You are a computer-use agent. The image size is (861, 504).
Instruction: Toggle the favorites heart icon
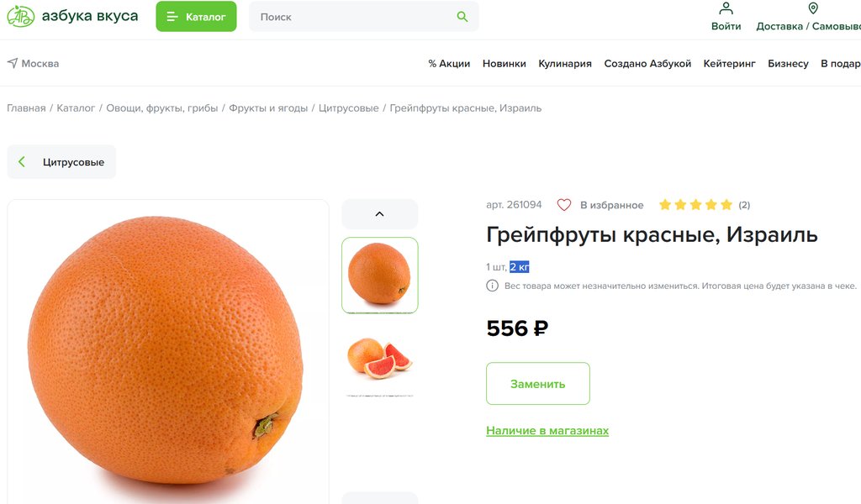(564, 205)
